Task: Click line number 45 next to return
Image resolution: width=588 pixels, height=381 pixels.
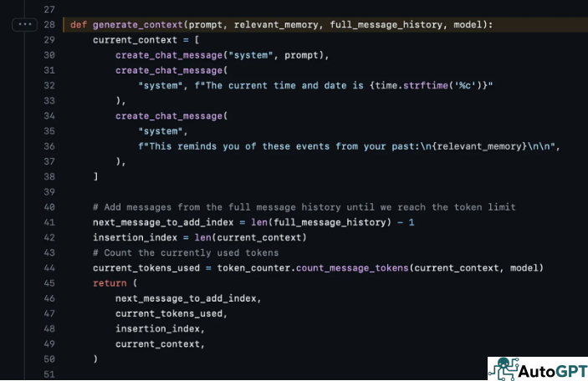Action: click(49, 283)
